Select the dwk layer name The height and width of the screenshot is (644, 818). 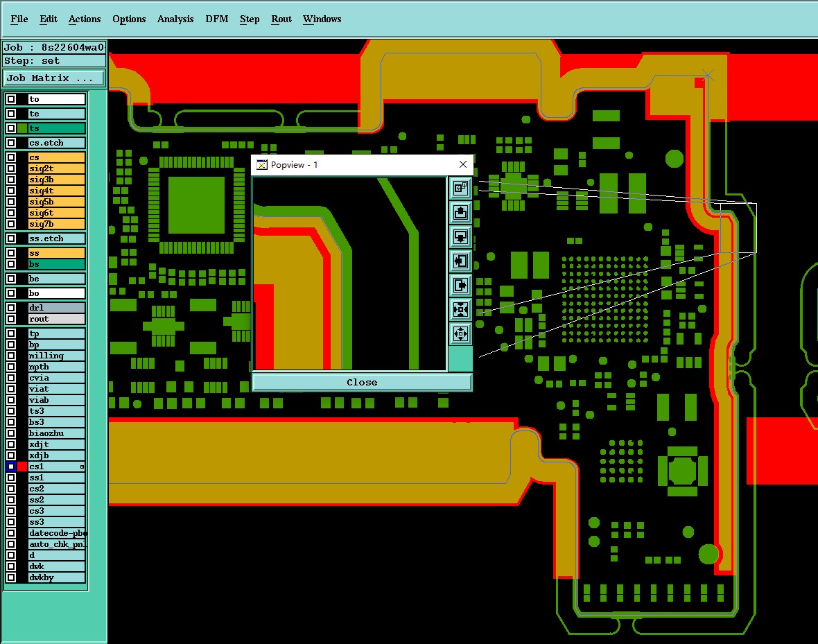point(56,566)
